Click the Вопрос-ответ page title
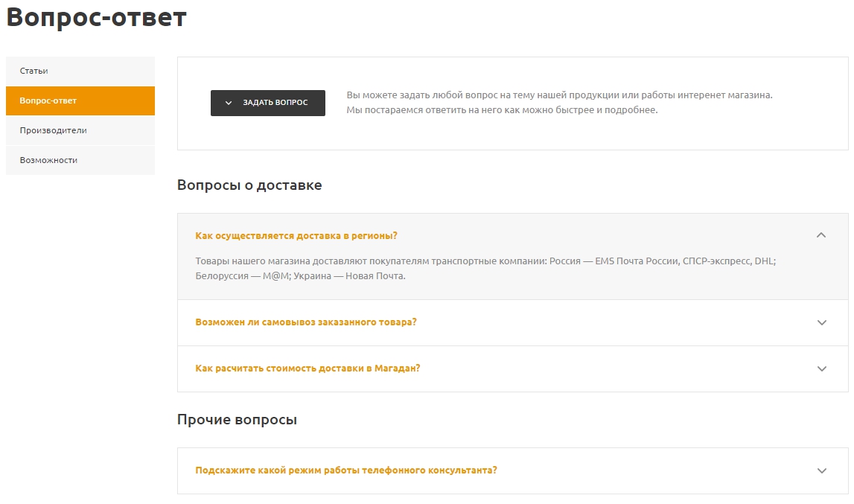Image resolution: width=854 pixels, height=504 pixels. coord(96,17)
